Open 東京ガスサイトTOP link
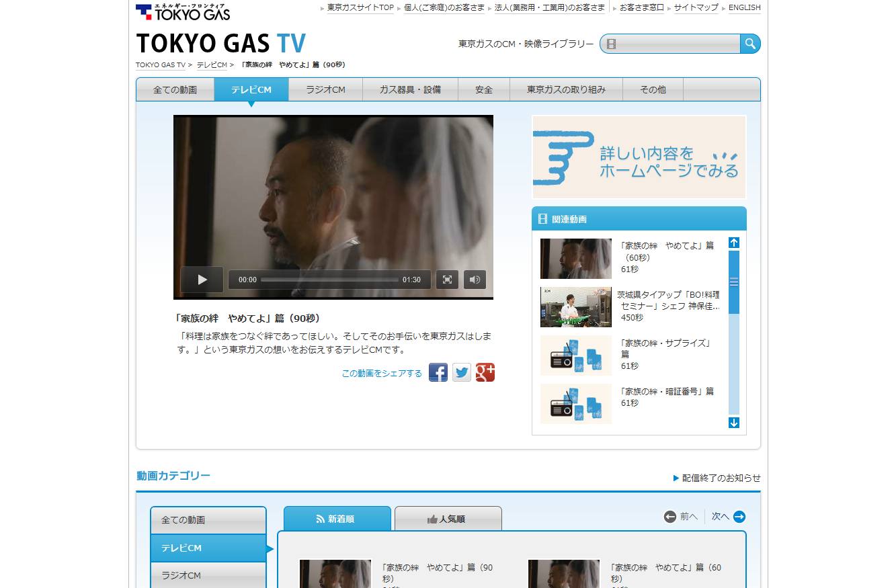Screen dimensions: 896x588 pyautogui.click(x=360, y=8)
